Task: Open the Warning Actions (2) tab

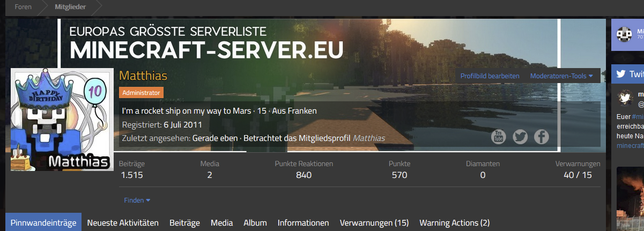Action: tap(455, 222)
